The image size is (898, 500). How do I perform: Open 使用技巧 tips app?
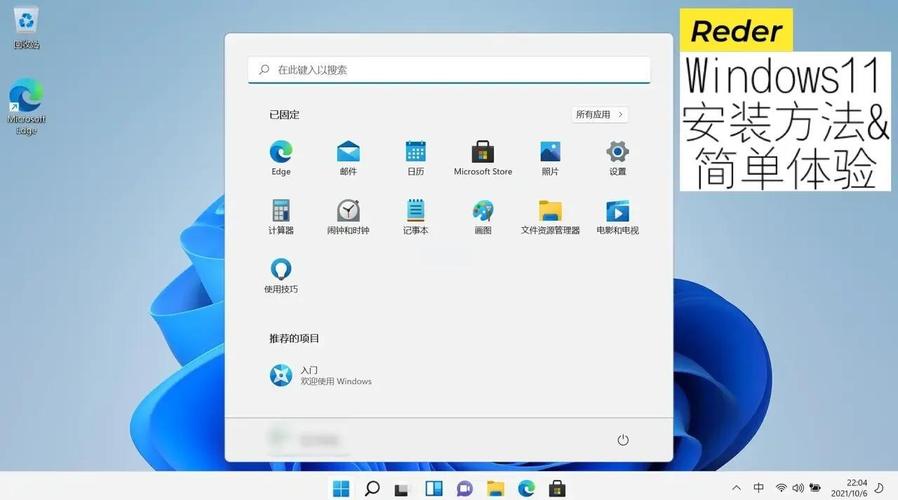tap(281, 275)
